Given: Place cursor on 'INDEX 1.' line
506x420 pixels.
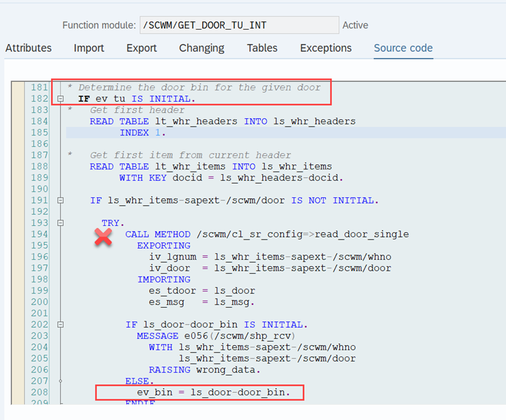Looking at the screenshot, I should pos(143,132).
